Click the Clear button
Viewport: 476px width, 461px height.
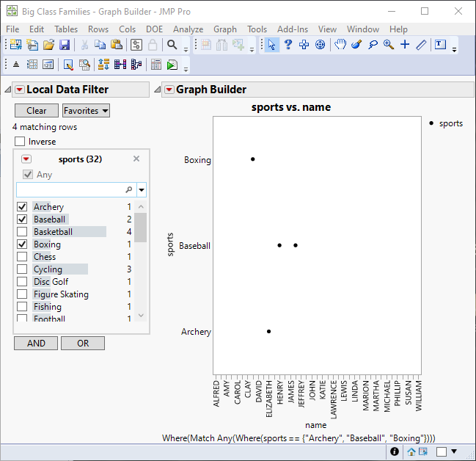click(x=37, y=111)
